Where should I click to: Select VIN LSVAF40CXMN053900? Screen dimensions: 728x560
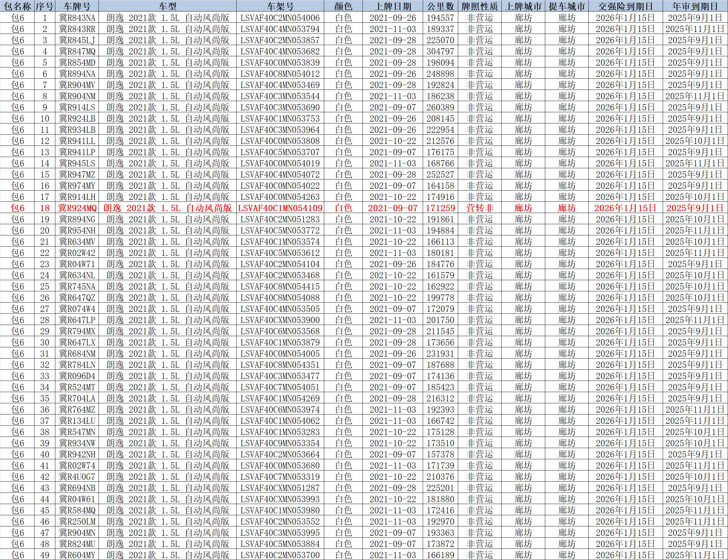(280, 320)
